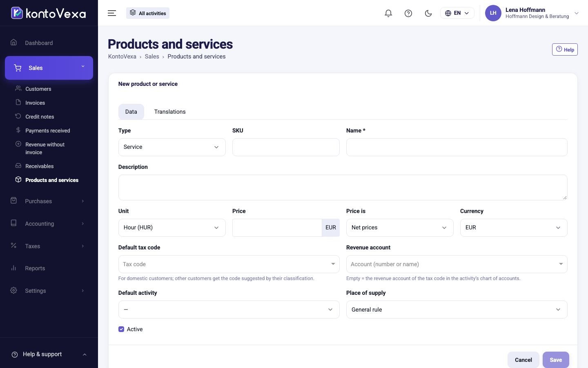Click the Products and services box icon
This screenshot has width=588, height=368.
(18, 180)
